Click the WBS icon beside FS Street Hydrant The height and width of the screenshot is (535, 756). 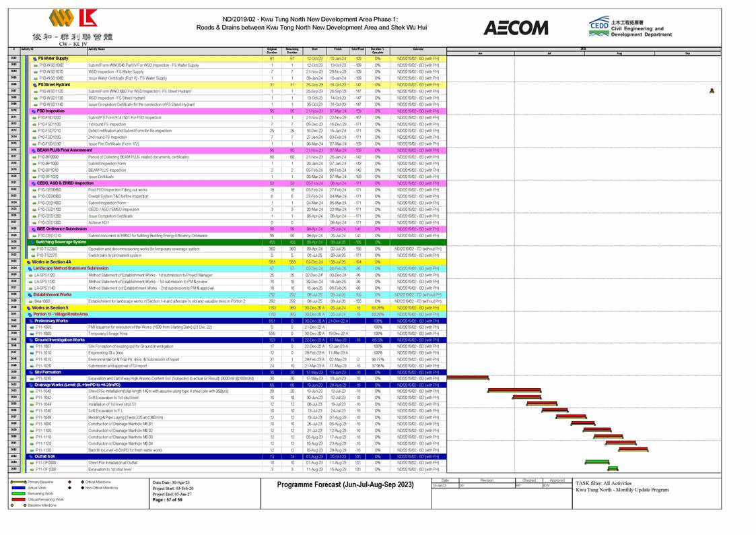(x=35, y=84)
